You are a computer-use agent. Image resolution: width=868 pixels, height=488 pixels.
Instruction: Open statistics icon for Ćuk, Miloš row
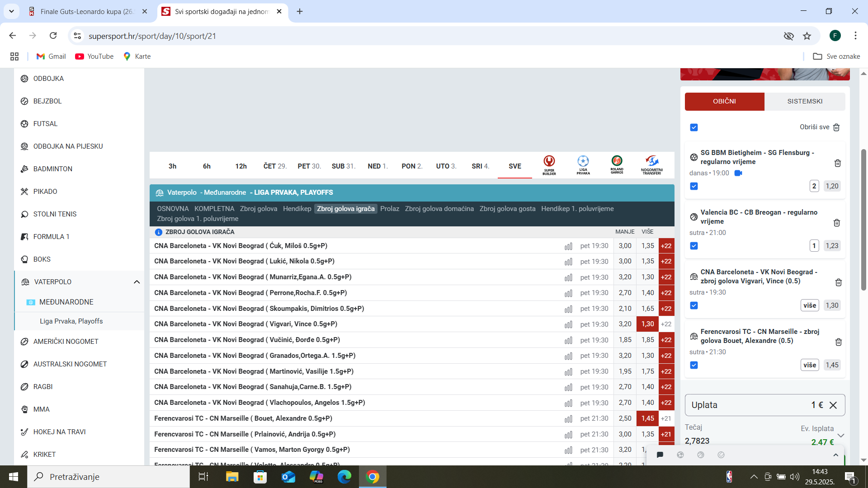coord(568,246)
